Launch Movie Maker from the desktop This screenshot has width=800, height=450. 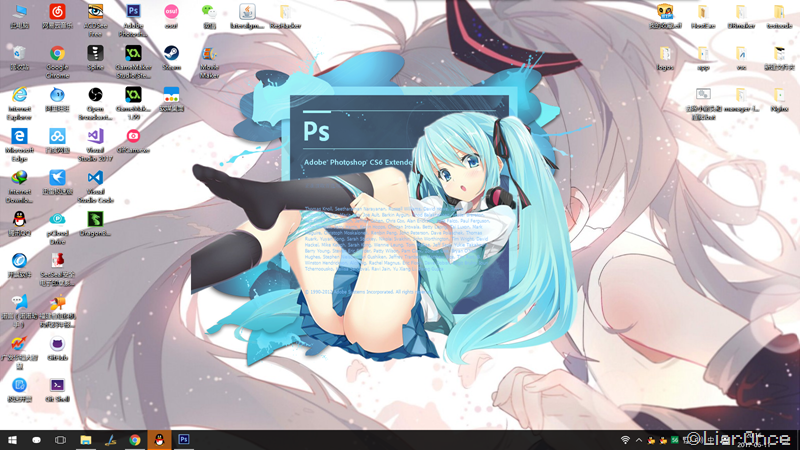coord(209,53)
